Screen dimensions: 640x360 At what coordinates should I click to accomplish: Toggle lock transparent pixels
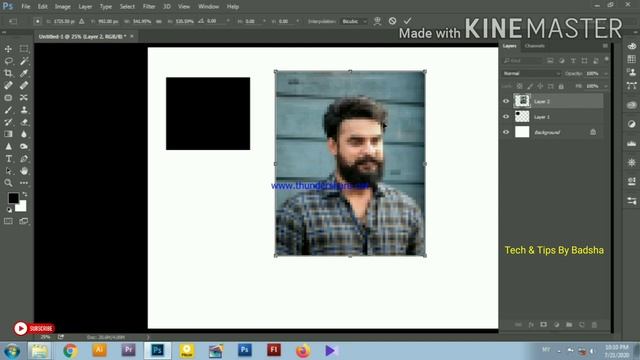(520, 87)
